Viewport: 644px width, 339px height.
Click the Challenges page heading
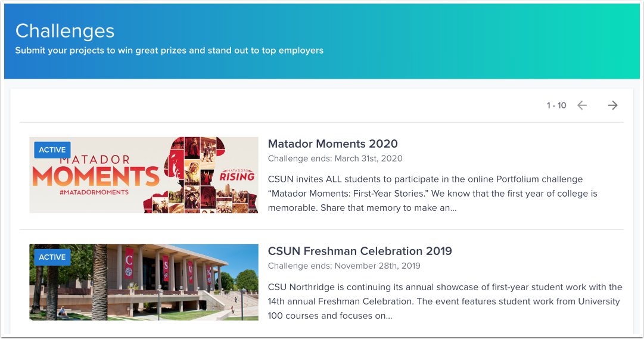(65, 31)
